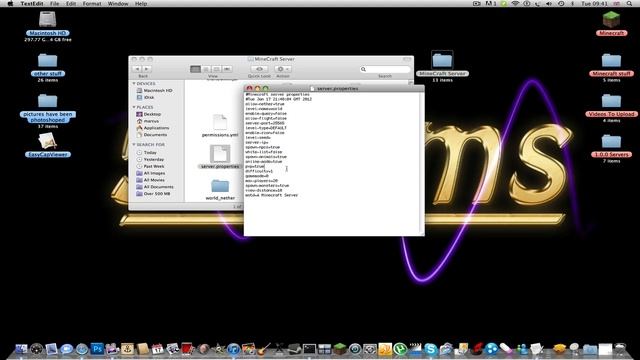Open File menu

click(x=54, y=4)
